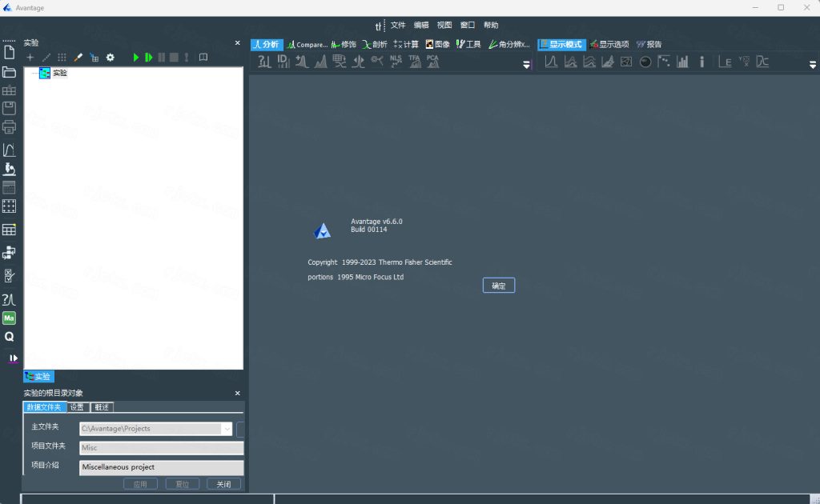Click the brush icon in 实验 toolbar
The width and height of the screenshot is (820, 504).
[78, 58]
